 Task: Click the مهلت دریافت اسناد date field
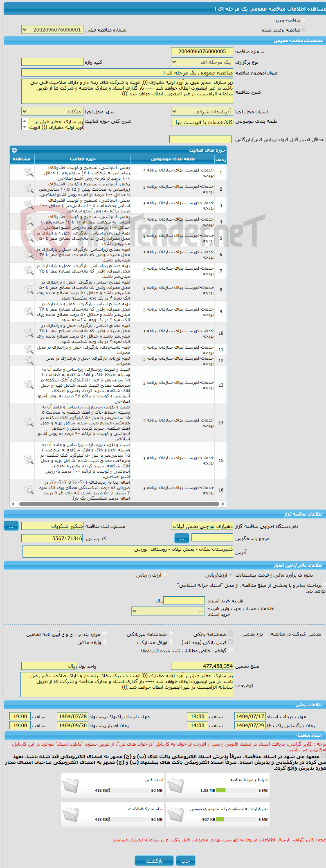(x=250, y=716)
